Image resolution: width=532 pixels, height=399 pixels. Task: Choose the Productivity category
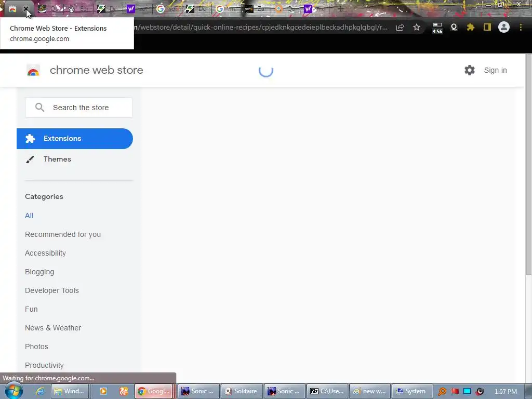point(45,365)
